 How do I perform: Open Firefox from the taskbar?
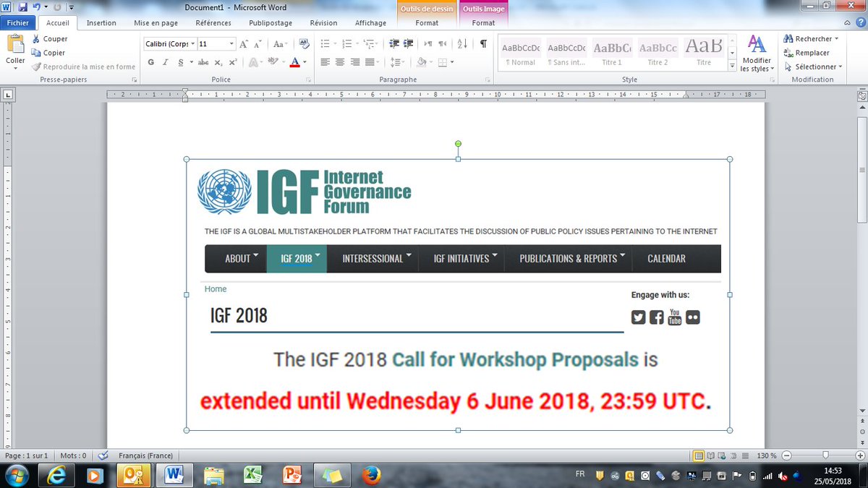[x=372, y=475]
